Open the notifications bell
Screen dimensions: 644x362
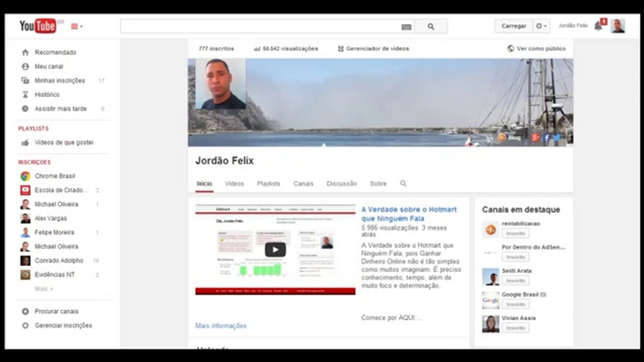point(598,26)
